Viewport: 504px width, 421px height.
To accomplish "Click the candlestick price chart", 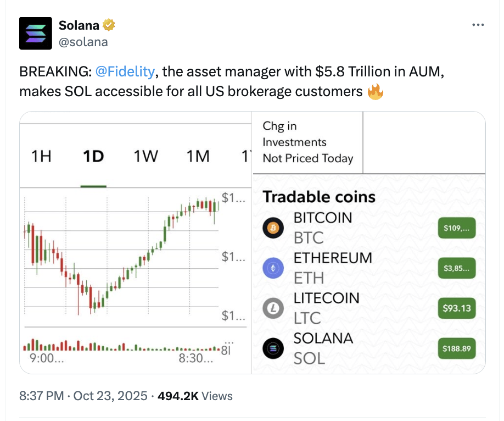I will (x=121, y=258).
